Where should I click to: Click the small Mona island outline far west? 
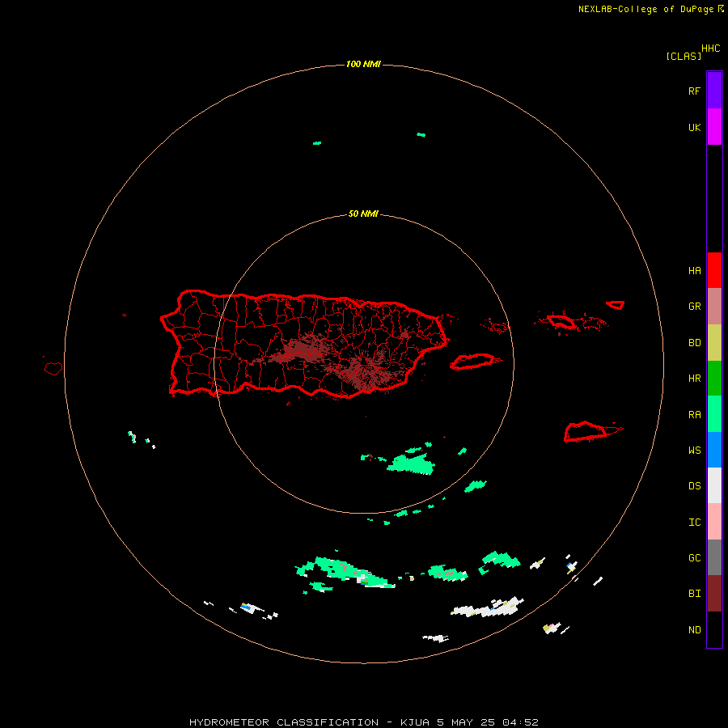(53, 369)
